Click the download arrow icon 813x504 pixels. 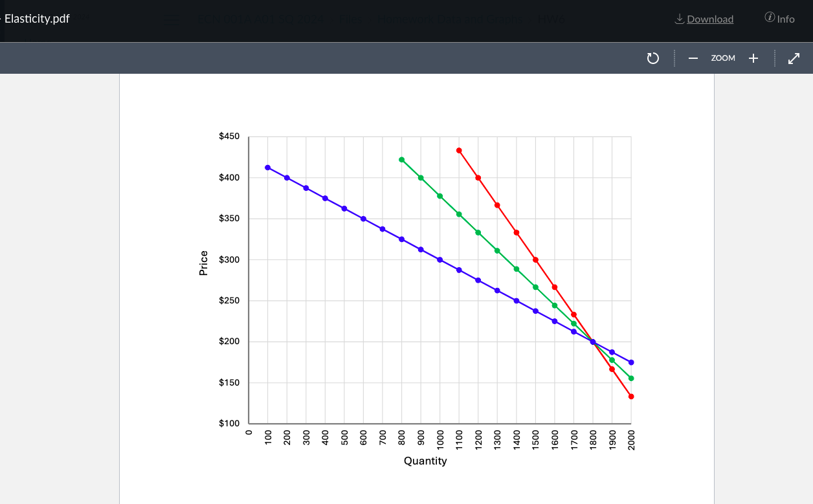pos(678,19)
